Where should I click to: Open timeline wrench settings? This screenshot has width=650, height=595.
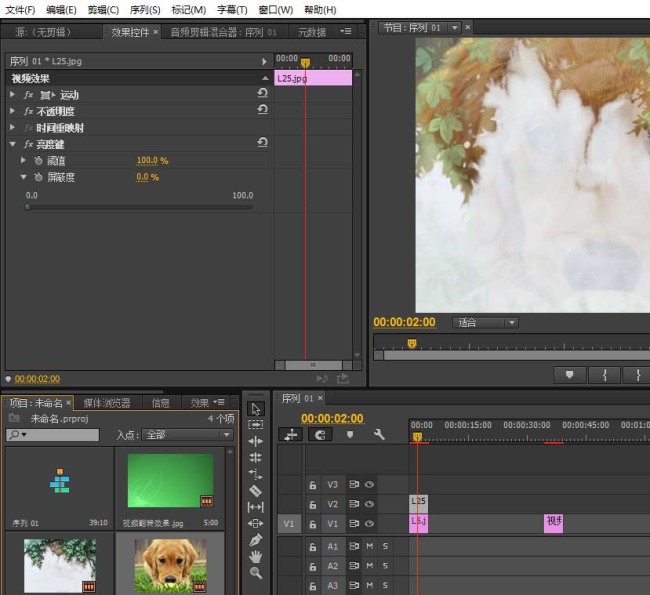click(x=378, y=434)
